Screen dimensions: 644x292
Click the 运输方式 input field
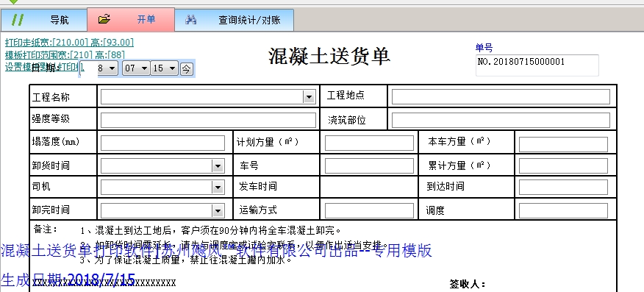point(369,210)
